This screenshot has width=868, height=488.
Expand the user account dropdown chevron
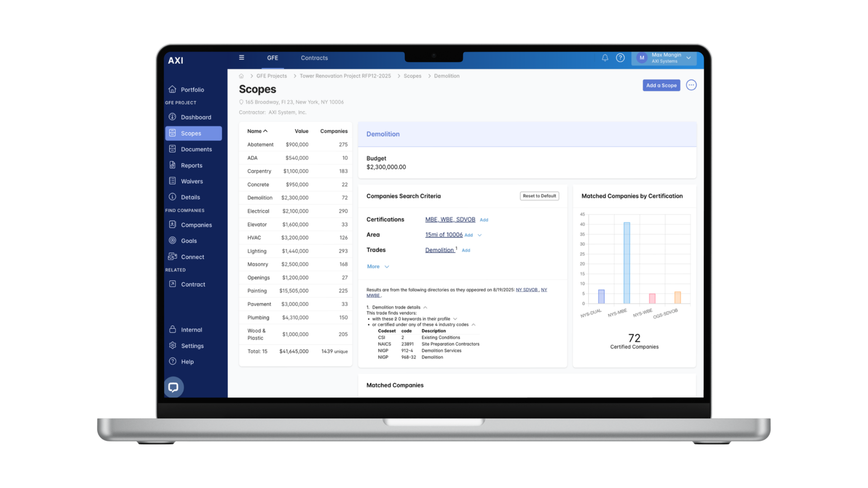tap(689, 58)
